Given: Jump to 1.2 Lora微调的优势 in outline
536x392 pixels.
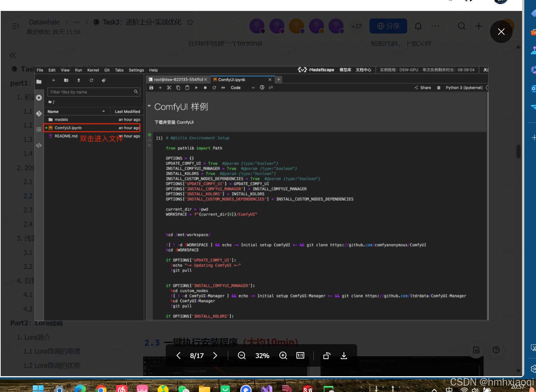Looking at the screenshot, I should point(52,365).
